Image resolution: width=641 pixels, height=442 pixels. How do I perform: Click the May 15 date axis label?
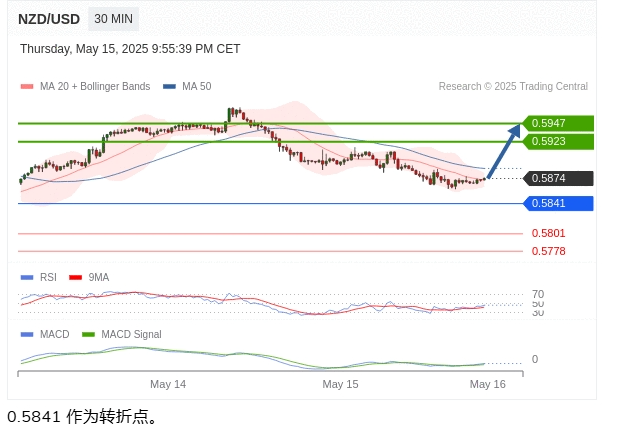[340, 384]
